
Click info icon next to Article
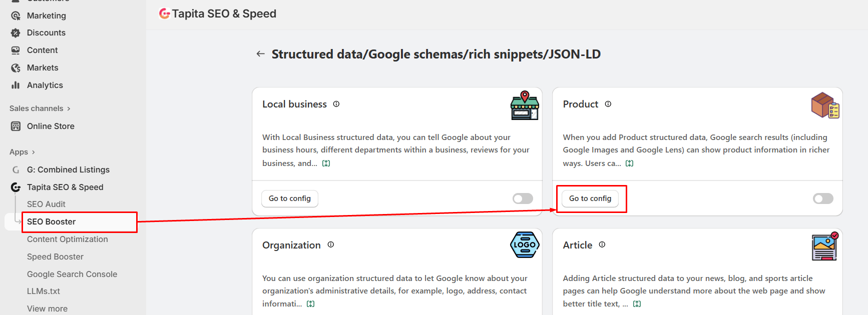click(x=602, y=244)
